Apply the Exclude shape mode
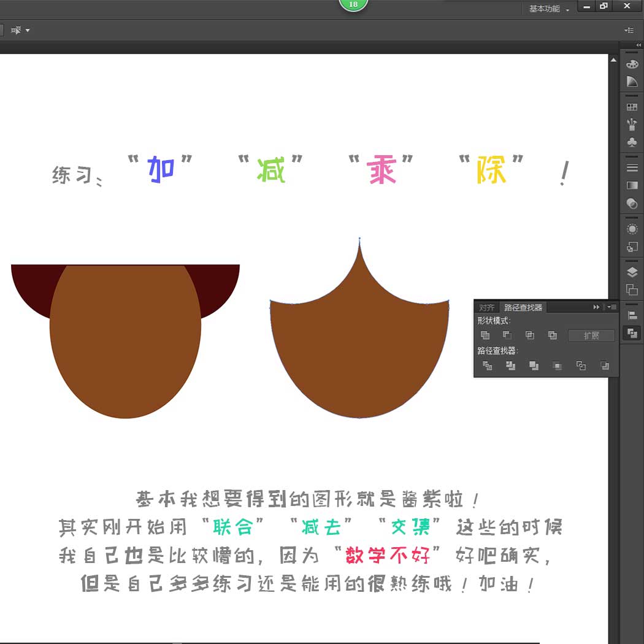Image resolution: width=644 pixels, height=644 pixels. point(553,335)
